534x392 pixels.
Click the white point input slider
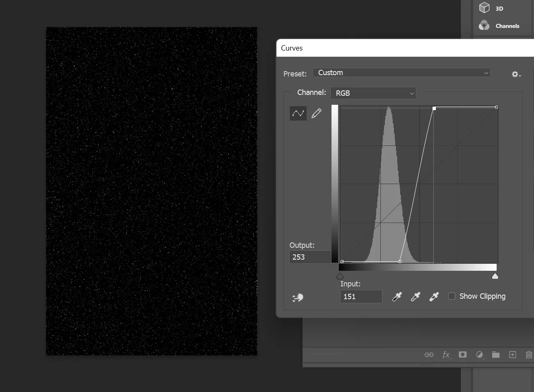(x=495, y=276)
